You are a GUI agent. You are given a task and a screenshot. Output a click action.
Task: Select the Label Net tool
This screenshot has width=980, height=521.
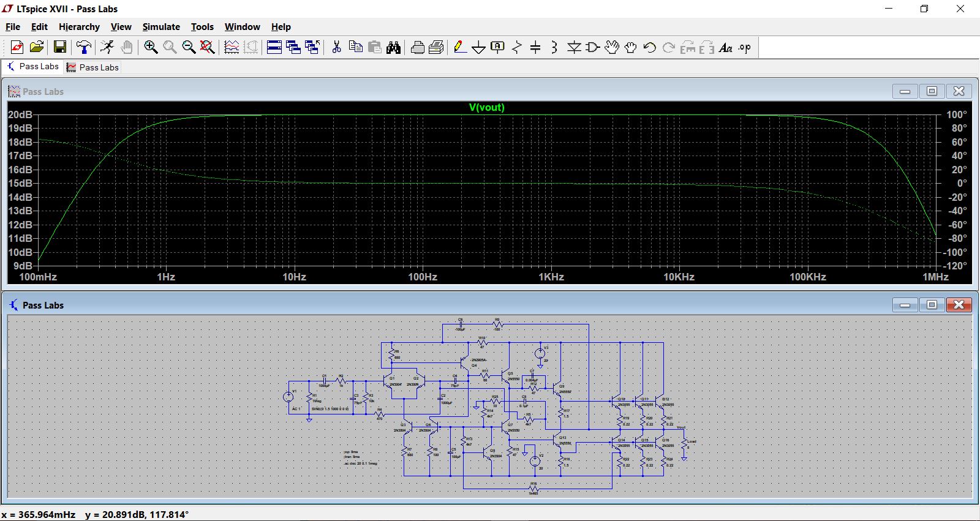(498, 47)
